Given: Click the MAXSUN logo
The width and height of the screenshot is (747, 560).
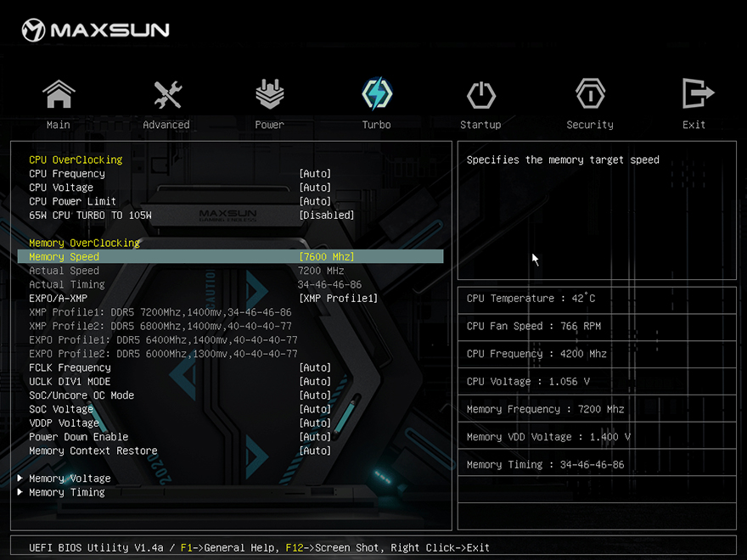Looking at the screenshot, I should [95, 30].
